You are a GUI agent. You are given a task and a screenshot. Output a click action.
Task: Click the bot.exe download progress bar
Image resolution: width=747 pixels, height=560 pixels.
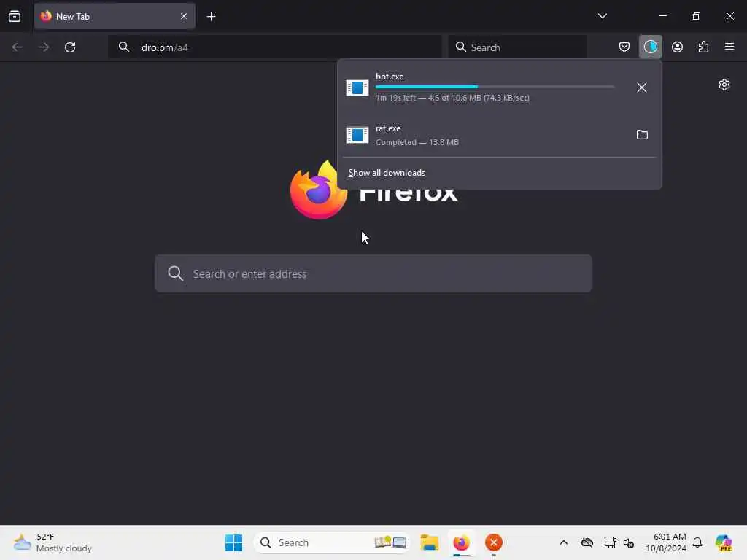point(495,87)
